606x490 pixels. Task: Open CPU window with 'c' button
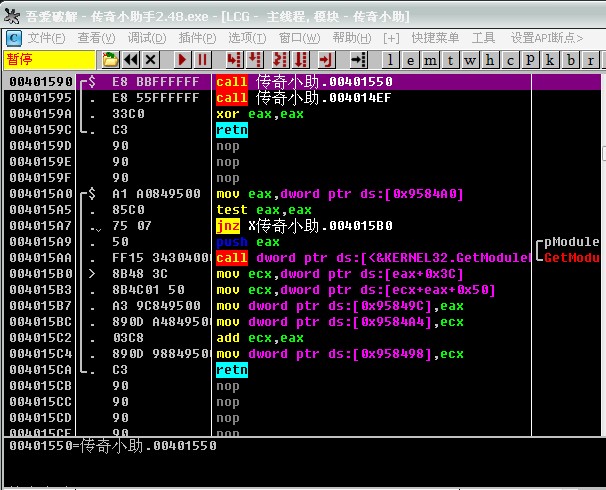(x=510, y=60)
